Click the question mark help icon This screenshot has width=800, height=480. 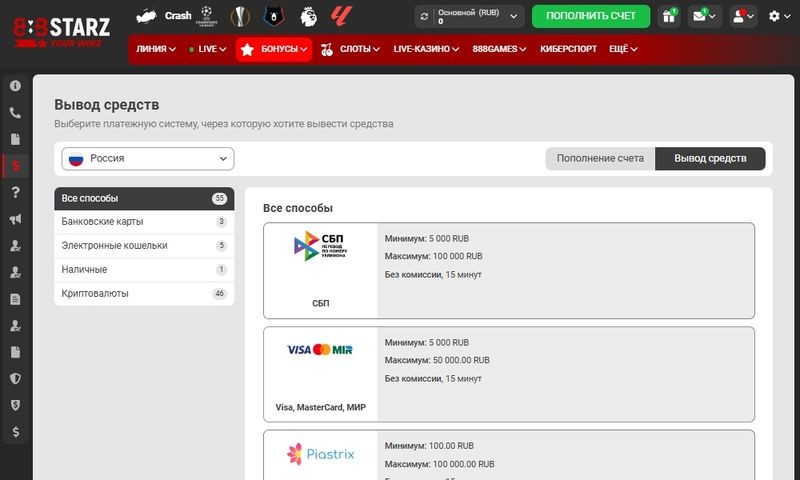15,192
